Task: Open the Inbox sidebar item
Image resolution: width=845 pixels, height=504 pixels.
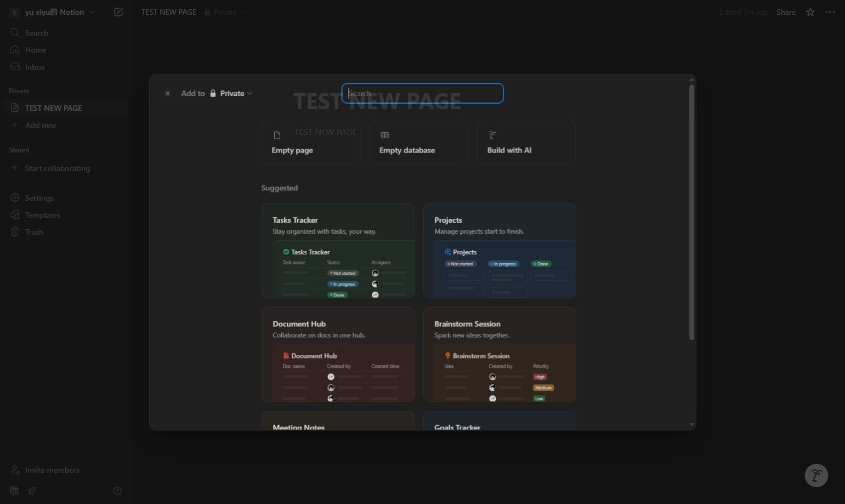Action: pyautogui.click(x=66, y=67)
